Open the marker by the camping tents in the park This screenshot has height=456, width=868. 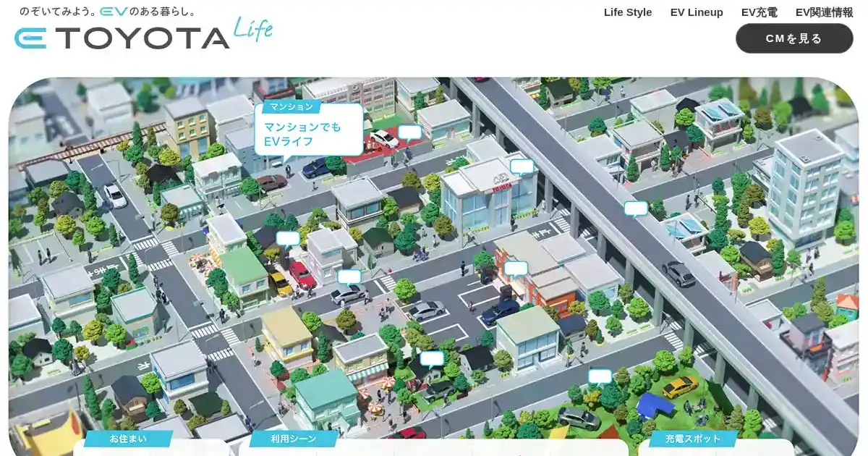600,375
